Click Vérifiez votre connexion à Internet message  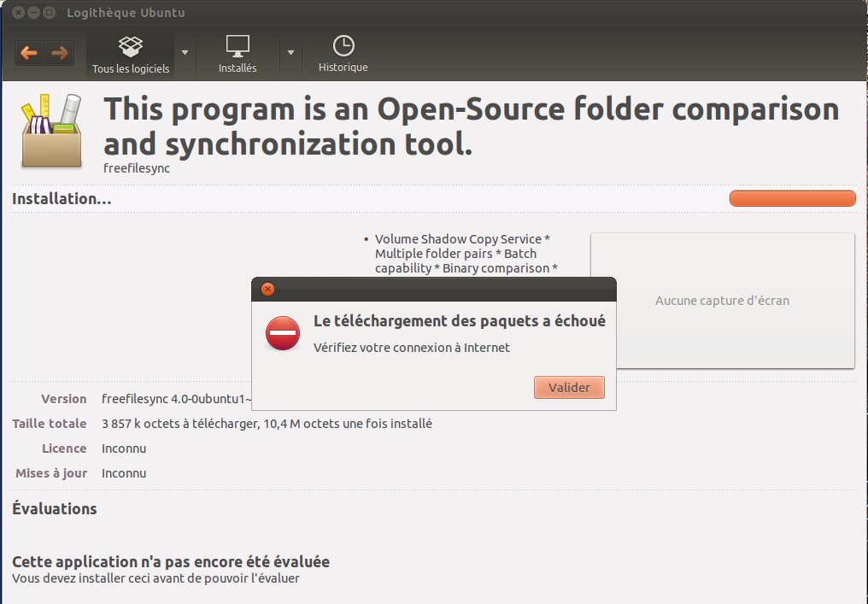411,348
